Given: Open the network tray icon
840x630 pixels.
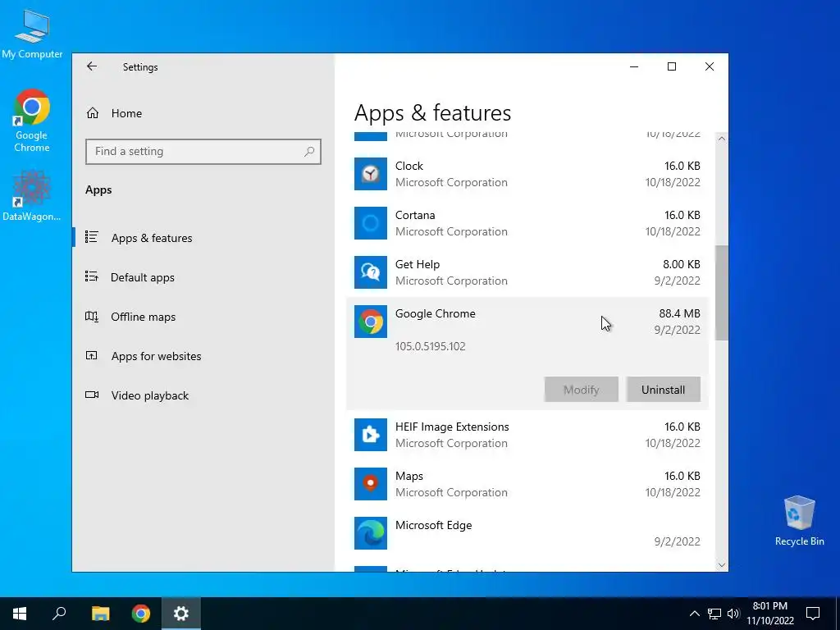Looking at the screenshot, I should point(714,614).
